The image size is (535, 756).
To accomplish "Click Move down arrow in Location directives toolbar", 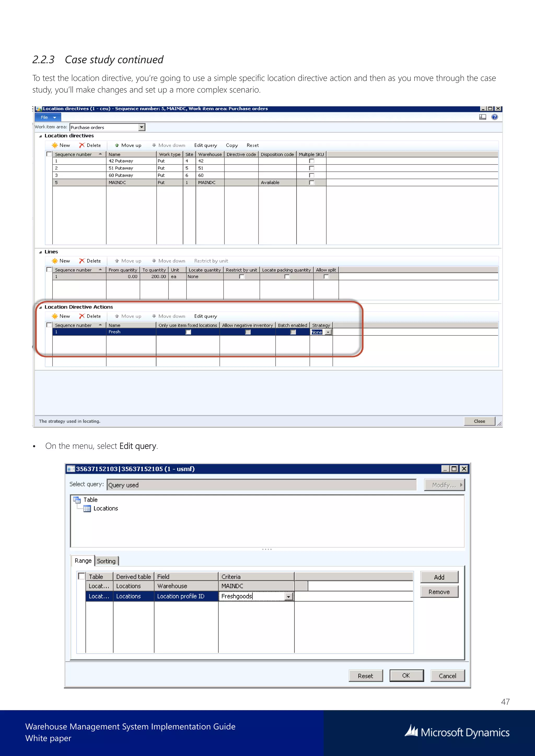I will coord(154,145).
